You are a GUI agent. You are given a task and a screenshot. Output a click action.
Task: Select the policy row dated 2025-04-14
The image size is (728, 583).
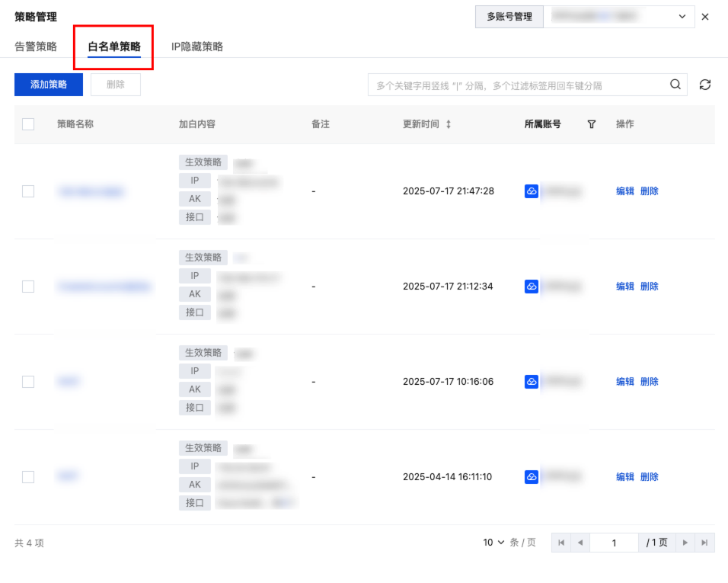(28, 477)
